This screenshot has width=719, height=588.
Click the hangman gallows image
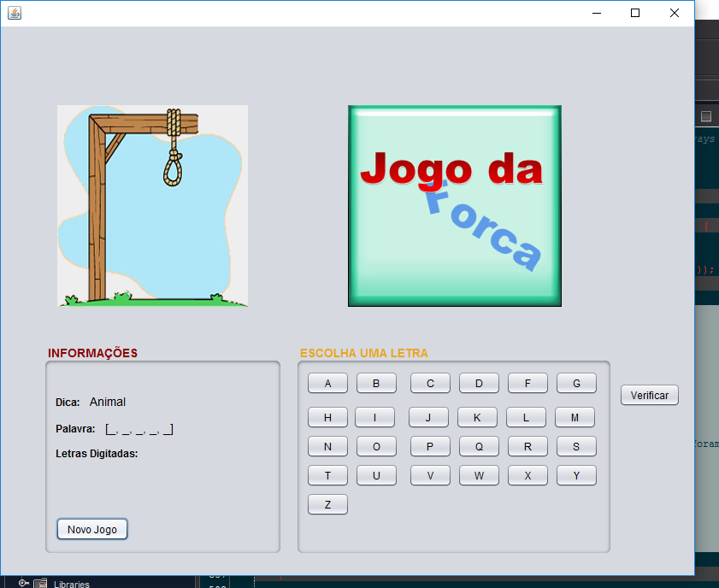152,206
